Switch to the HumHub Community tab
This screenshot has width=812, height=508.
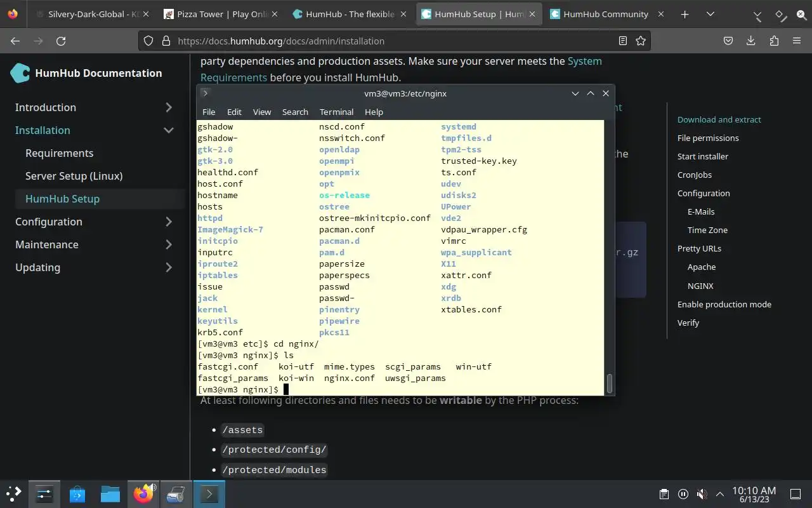click(x=606, y=14)
